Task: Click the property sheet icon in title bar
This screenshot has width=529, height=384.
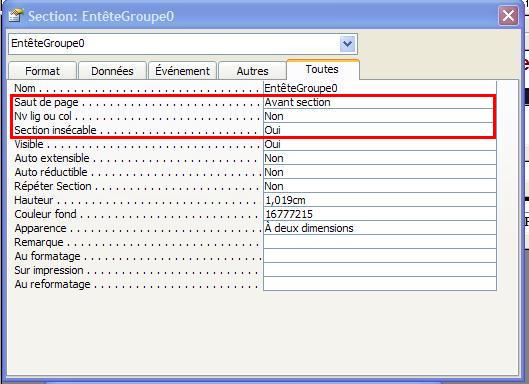Action: [x=15, y=16]
